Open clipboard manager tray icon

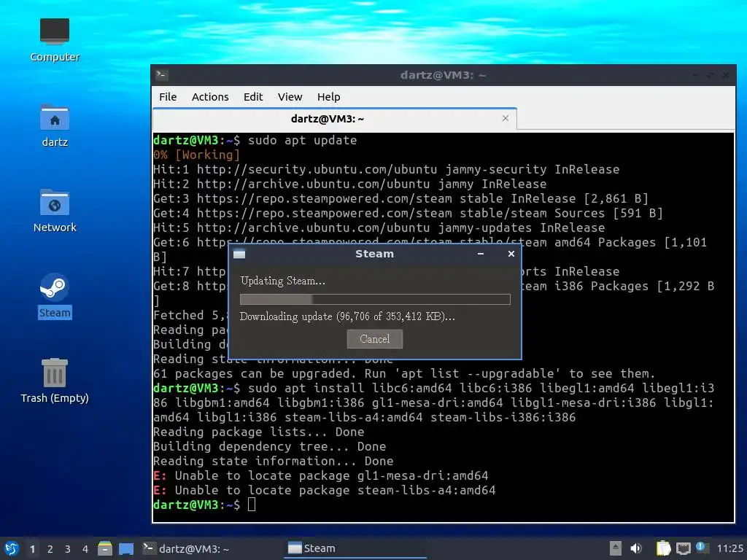(663, 548)
